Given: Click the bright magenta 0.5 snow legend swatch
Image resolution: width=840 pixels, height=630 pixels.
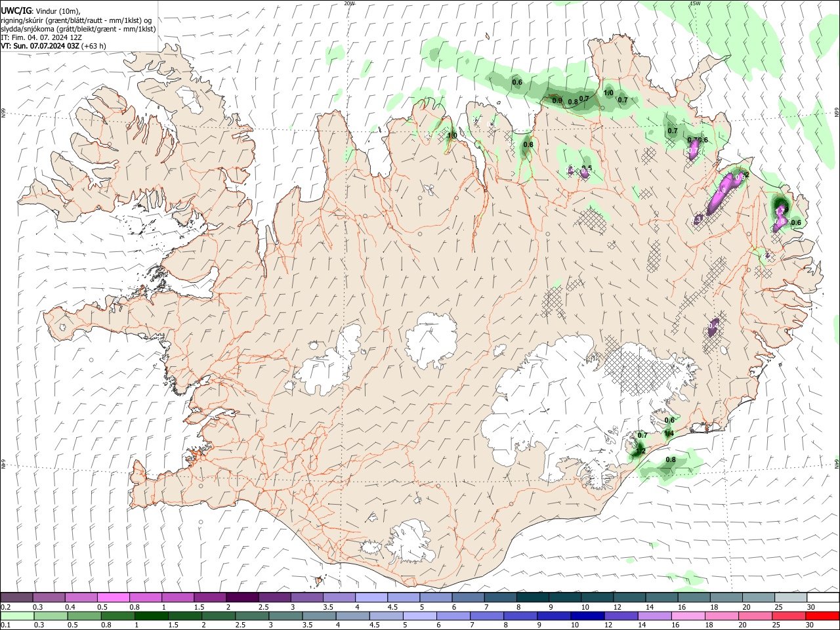Looking at the screenshot, I should (113, 598).
